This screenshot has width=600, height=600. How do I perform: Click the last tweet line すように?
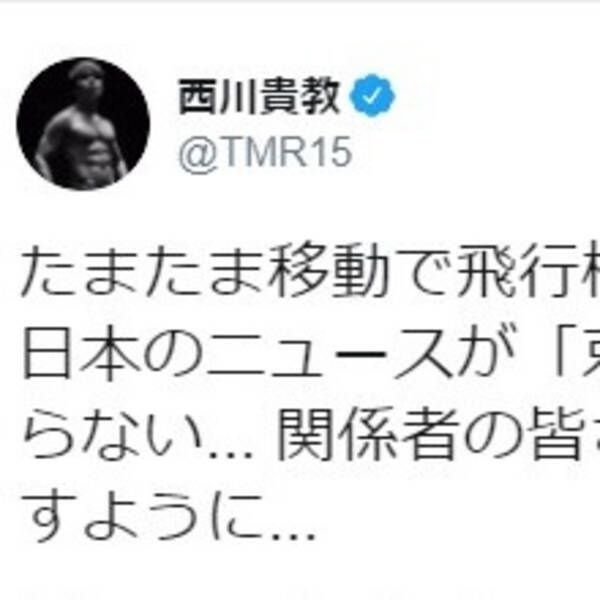(169, 515)
